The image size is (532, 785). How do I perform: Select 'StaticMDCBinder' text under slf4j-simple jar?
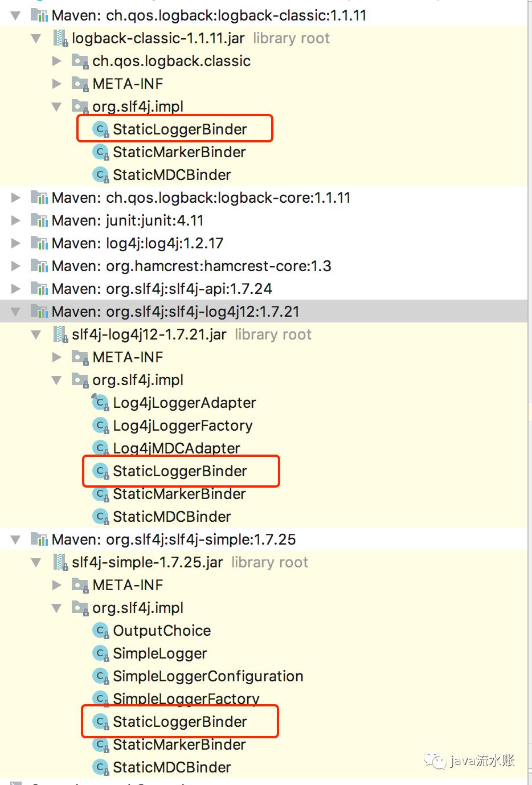point(172,767)
